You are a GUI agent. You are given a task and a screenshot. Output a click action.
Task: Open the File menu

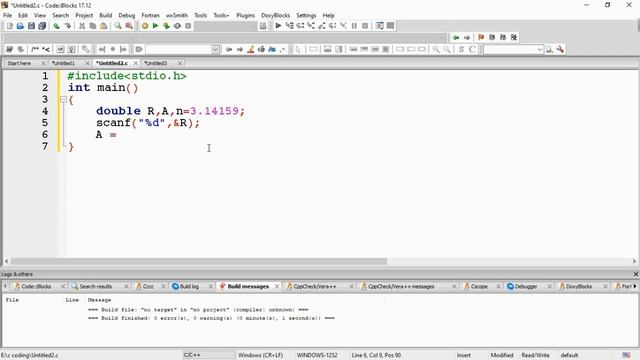coord(7,16)
